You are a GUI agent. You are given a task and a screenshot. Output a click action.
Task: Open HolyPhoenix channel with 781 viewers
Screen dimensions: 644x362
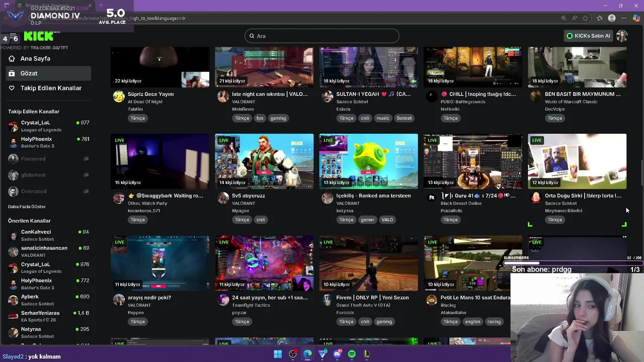pos(48,142)
